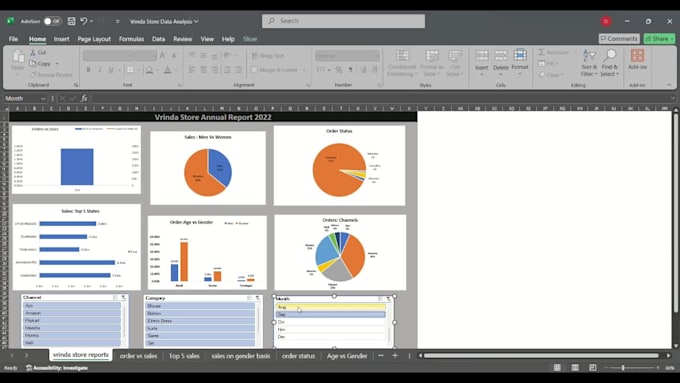
Task: Expand workbook title dropdown arrow
Action: 196,21
